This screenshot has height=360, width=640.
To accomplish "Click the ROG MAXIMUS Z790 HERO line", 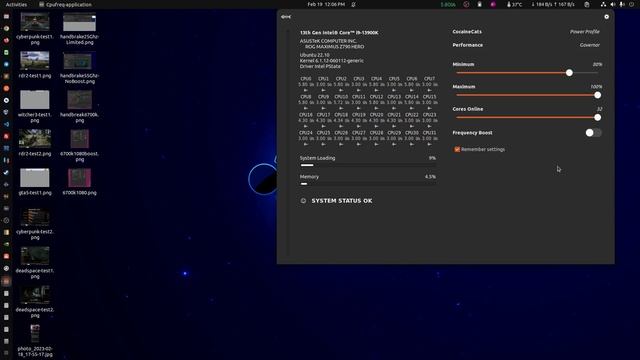I will 334,47.
